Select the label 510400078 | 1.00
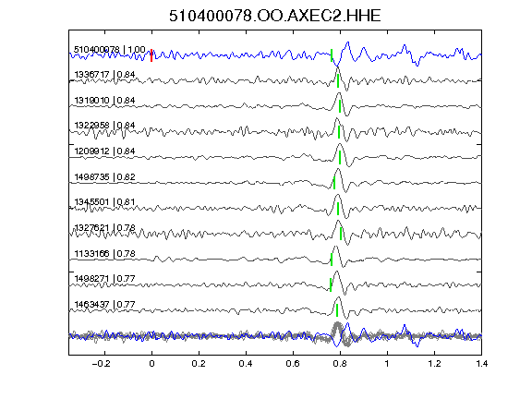Image resolution: width=532 pixels, height=399 pixels. click(x=110, y=50)
